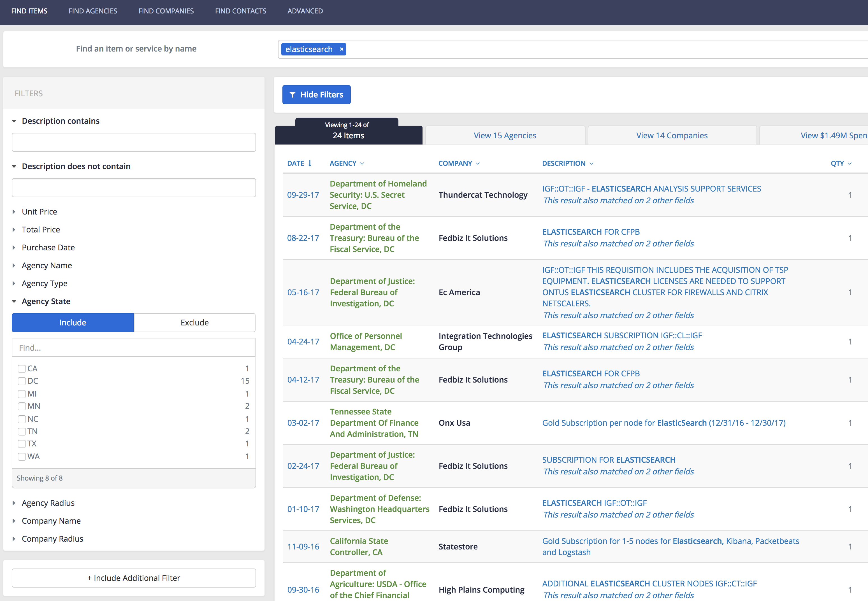The height and width of the screenshot is (601, 868).
Task: Remove the elasticsearch search tag
Action: click(341, 49)
